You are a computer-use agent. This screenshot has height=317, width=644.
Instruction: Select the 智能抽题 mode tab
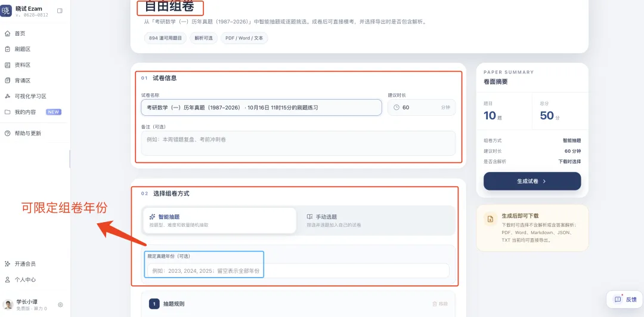(219, 220)
